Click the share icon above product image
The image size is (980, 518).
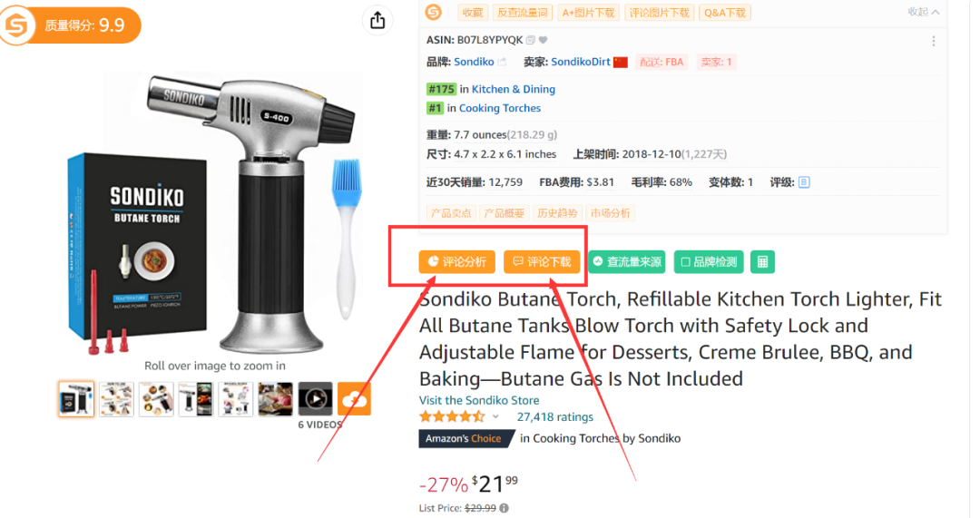(377, 21)
